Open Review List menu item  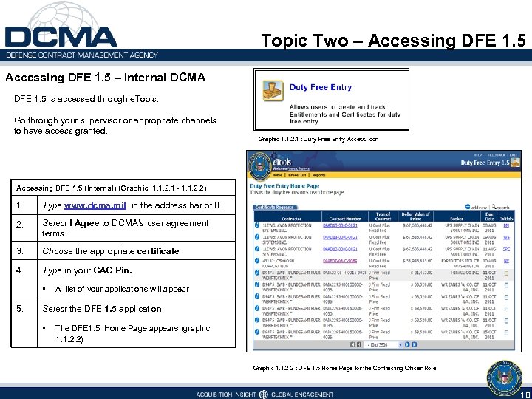tap(297, 174)
